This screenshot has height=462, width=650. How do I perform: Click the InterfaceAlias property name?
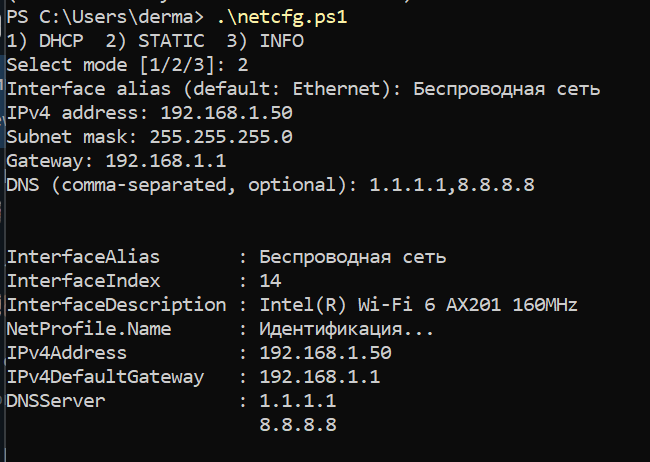[83, 257]
